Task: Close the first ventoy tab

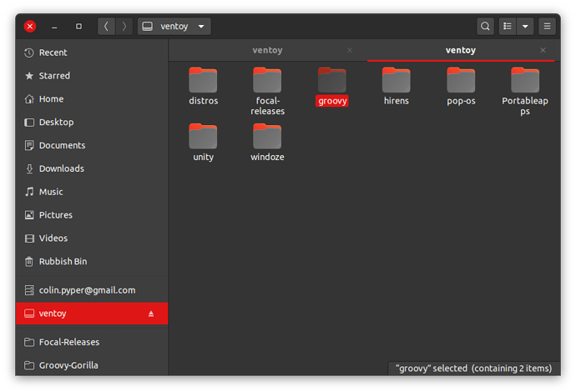Action: [x=350, y=50]
